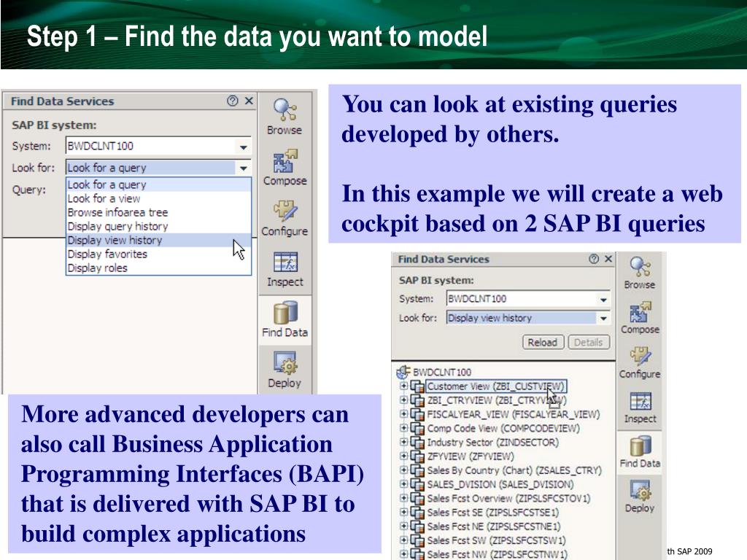Viewport: 747px width, 560px height.
Task: Choose 'Display favorites' from the list
Action: [158, 254]
